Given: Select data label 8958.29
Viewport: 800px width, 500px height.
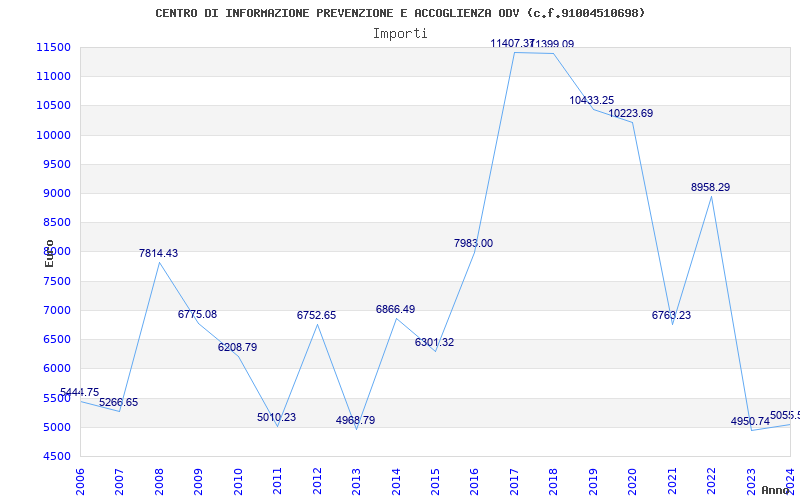Looking at the screenshot, I should pos(711,187).
